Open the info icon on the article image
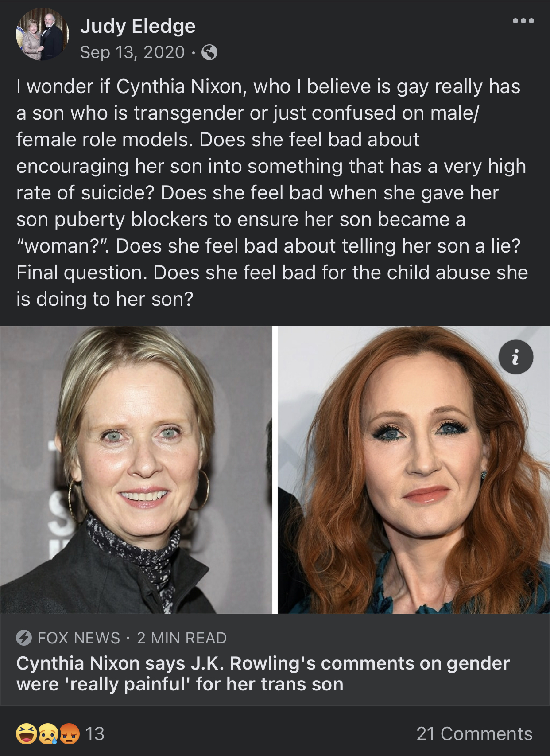Screen dimensions: 550x756 pyautogui.click(x=515, y=357)
